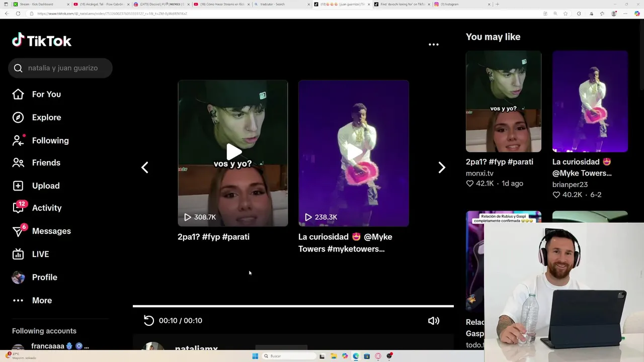Image resolution: width=644 pixels, height=362 pixels.
Task: Open brianper23 video thumbnail in You may like
Action: click(590, 101)
